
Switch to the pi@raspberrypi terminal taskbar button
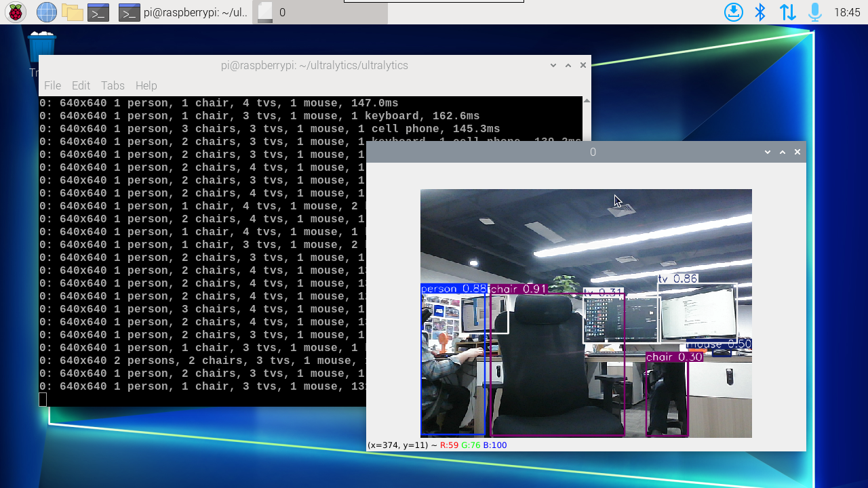183,12
